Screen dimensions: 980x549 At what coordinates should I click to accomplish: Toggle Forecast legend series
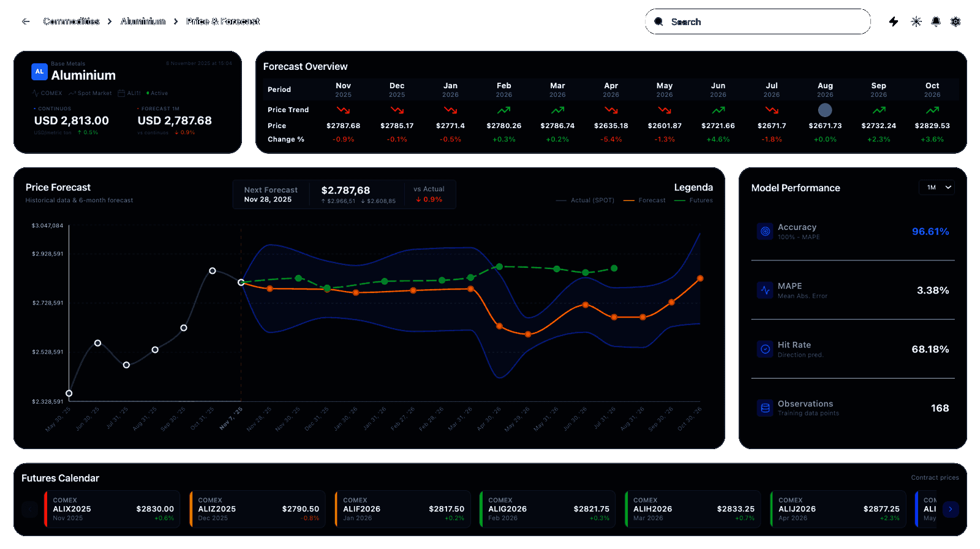point(644,200)
